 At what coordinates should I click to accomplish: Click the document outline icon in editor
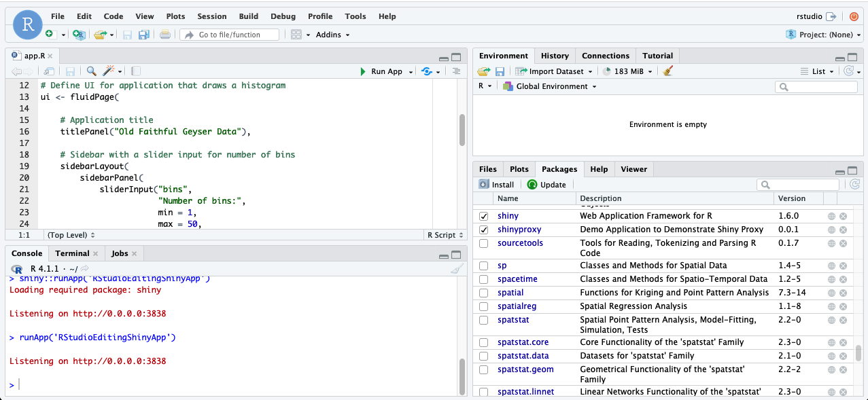pos(456,71)
